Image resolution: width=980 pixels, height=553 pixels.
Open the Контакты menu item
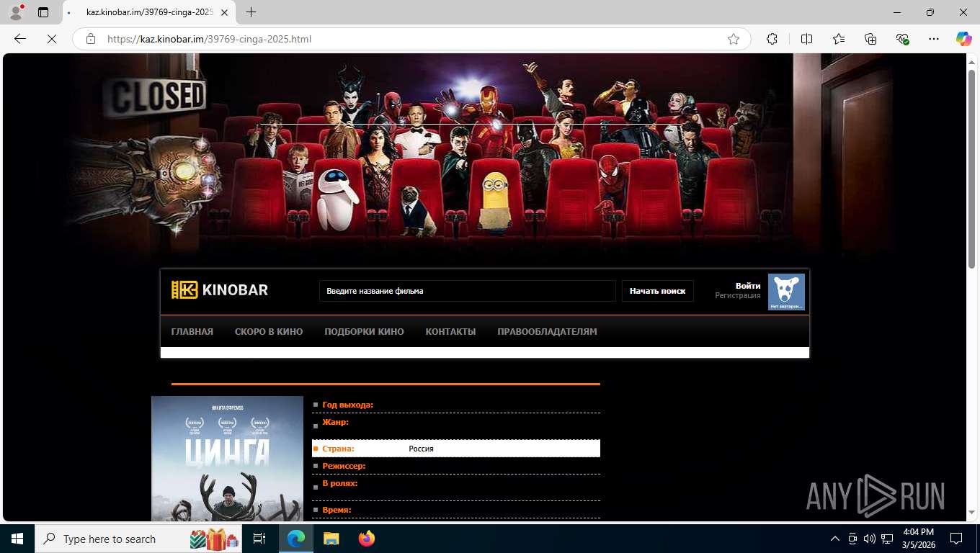coord(450,332)
